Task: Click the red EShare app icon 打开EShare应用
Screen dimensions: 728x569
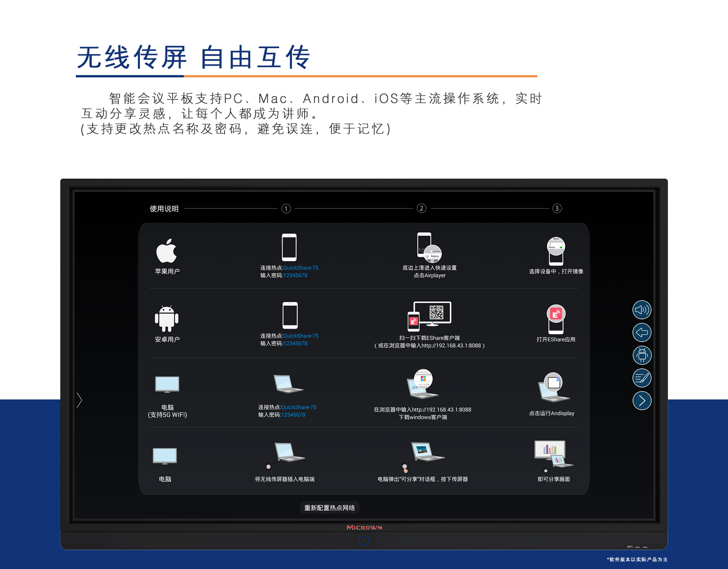Action: [x=556, y=319]
